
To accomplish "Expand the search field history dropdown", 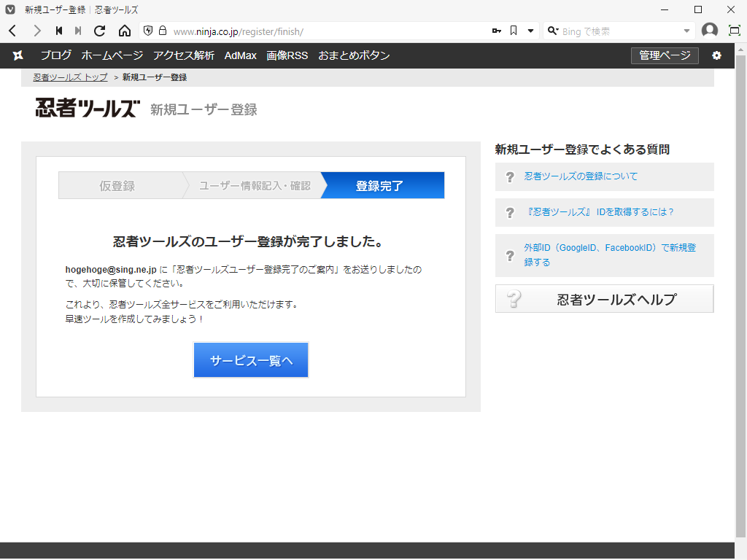I will coord(686,31).
